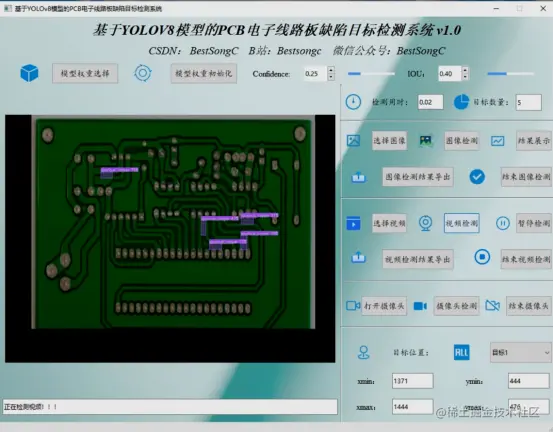Click the clock detection-time icon

coord(353,102)
